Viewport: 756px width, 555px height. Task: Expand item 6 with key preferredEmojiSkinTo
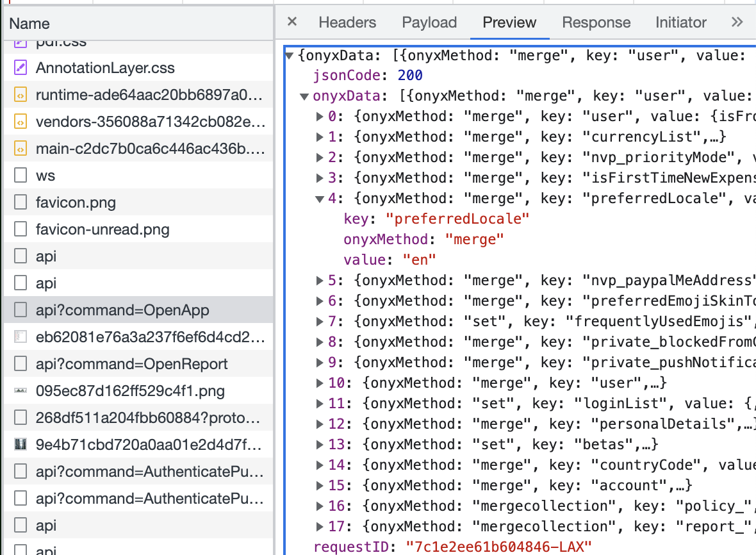(319, 301)
